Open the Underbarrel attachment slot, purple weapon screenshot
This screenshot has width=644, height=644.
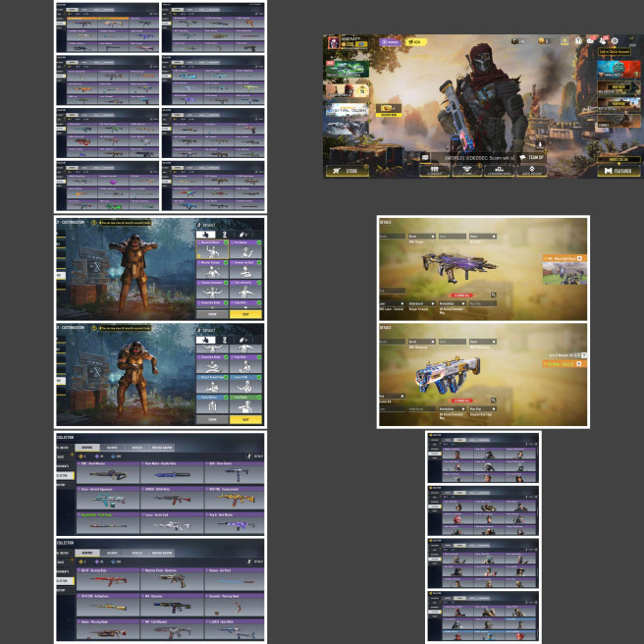421,303
